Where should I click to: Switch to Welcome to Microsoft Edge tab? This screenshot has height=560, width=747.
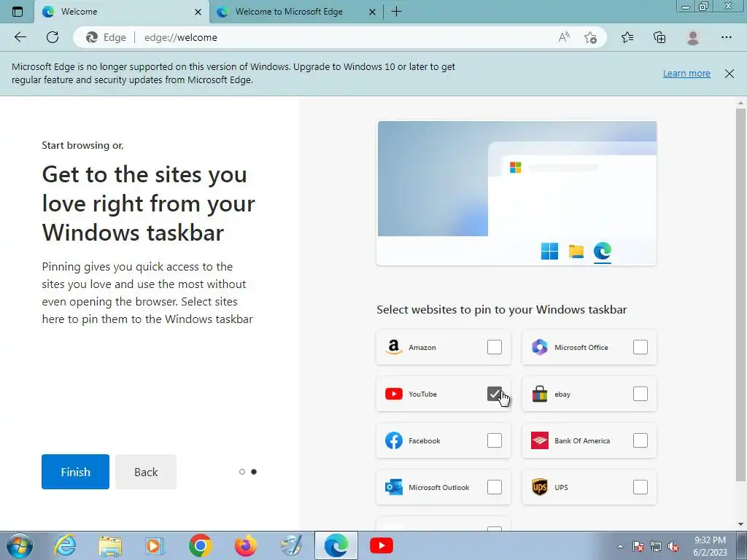[x=295, y=12]
